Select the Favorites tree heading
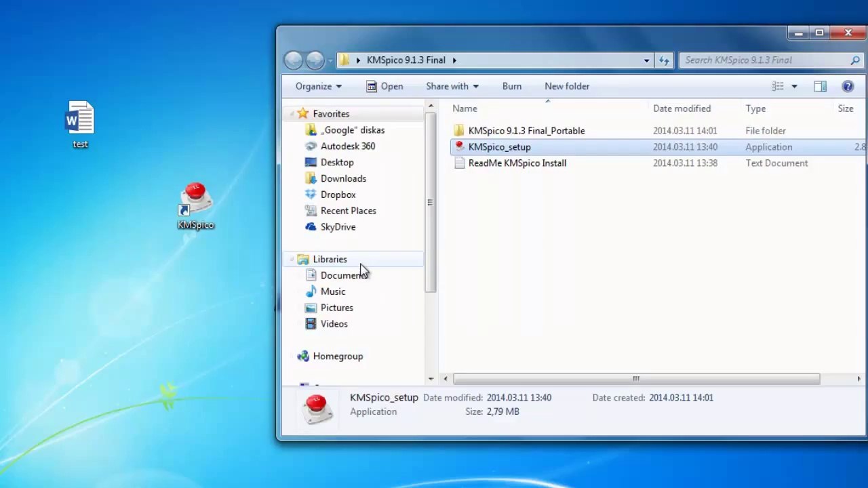Screen dimensions: 868x488 pyautogui.click(x=331, y=114)
